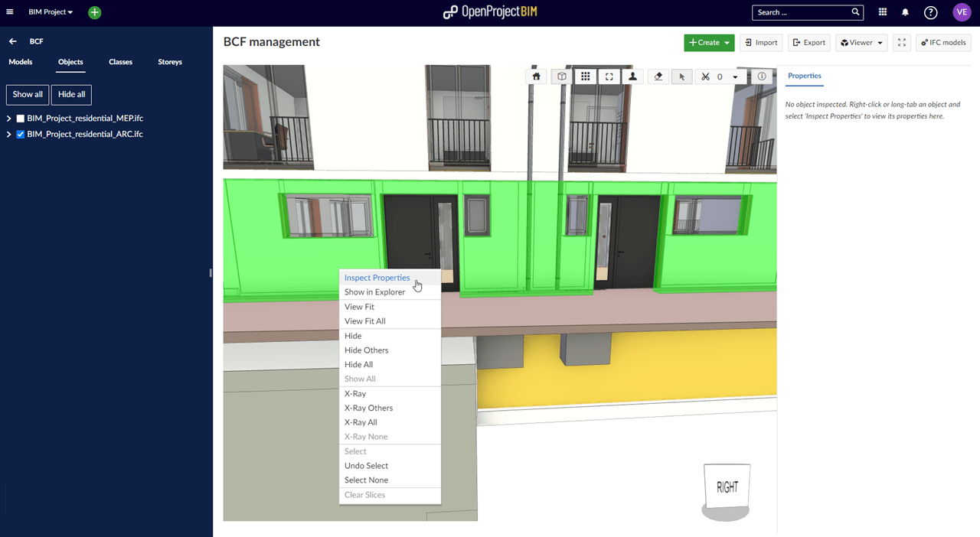Click the fit-to-view icon in viewer toolbar
980x537 pixels.
point(609,76)
